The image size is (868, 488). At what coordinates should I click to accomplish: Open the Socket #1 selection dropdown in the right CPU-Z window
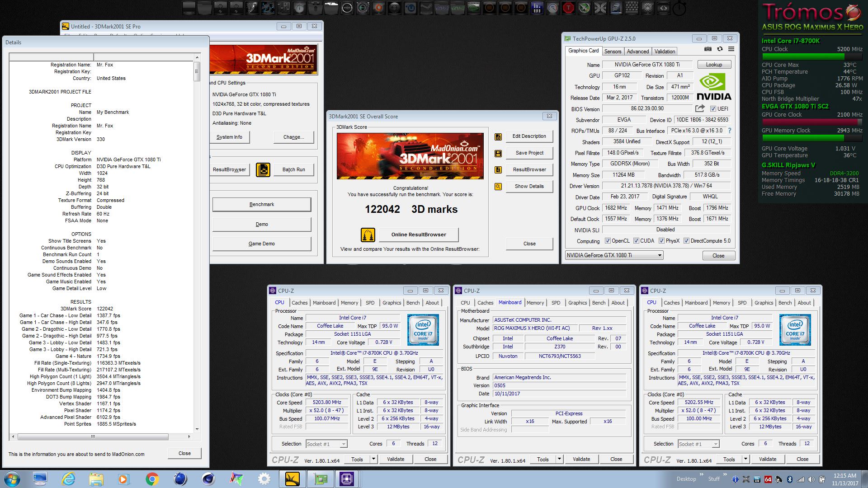tap(698, 444)
